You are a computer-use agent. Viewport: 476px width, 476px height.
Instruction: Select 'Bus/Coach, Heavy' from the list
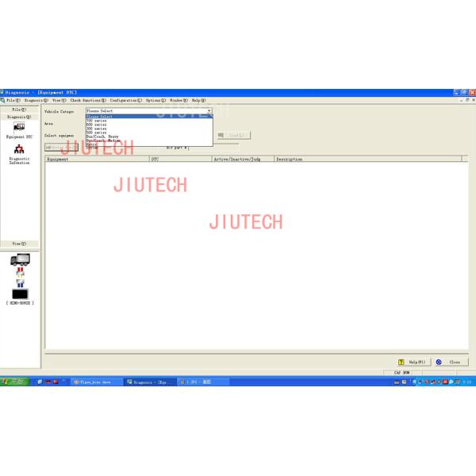click(x=102, y=136)
